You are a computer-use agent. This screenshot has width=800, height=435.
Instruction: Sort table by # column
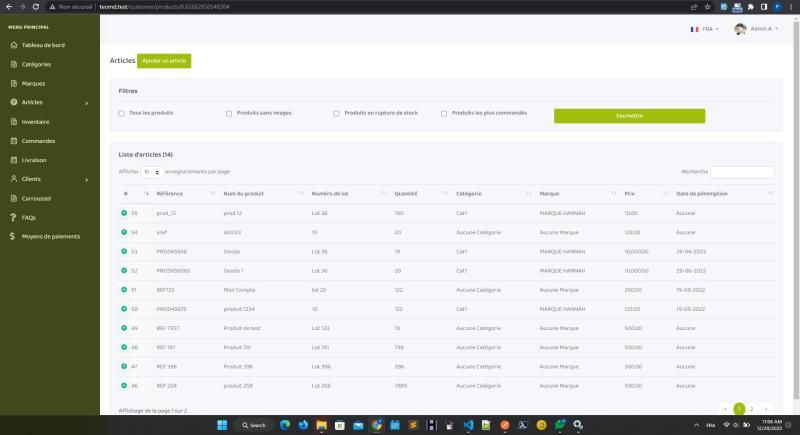pyautogui.click(x=136, y=194)
